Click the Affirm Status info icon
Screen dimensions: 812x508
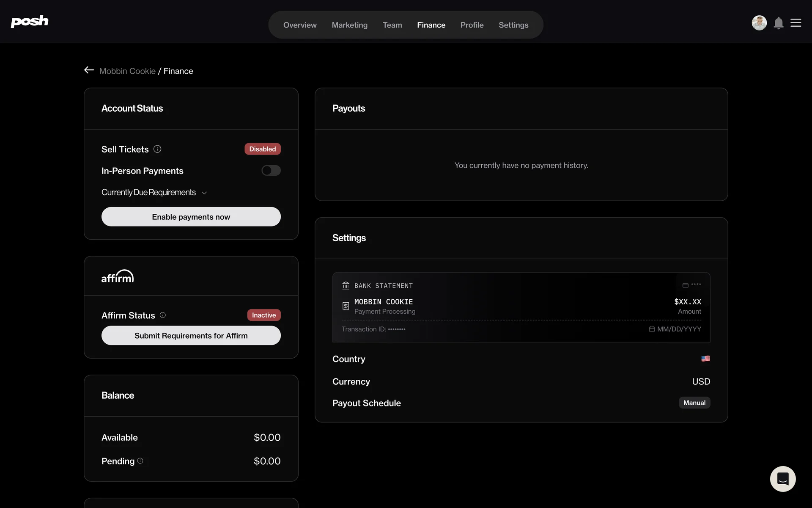pyautogui.click(x=163, y=315)
